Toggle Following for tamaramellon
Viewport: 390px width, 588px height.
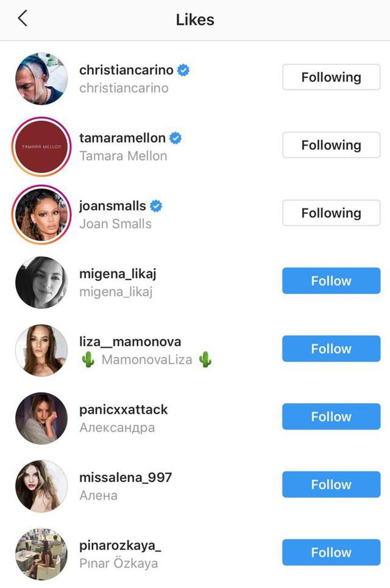tap(331, 145)
